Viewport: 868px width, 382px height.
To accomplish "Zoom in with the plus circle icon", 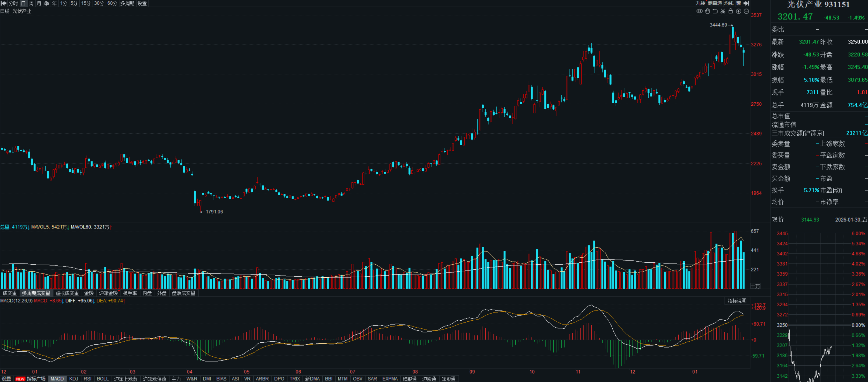I will 738,11.
